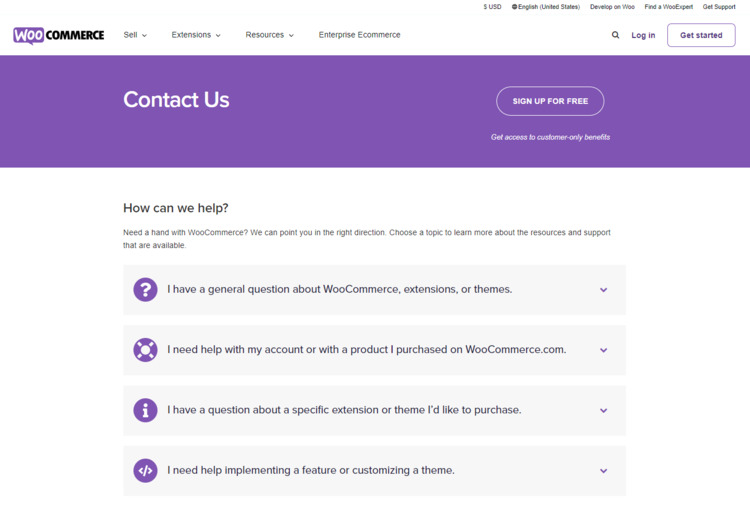The height and width of the screenshot is (505, 750).
Task: Open the Sell dropdown menu
Action: coord(135,35)
